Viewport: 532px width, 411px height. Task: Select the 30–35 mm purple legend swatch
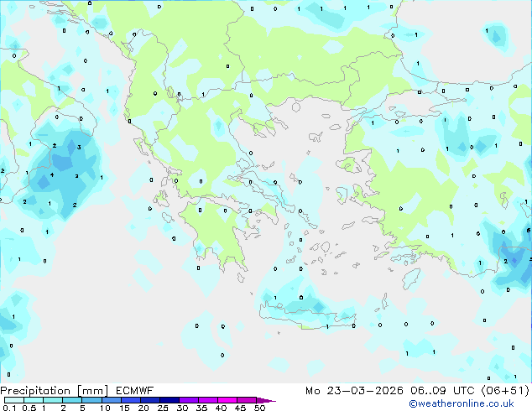(188, 400)
